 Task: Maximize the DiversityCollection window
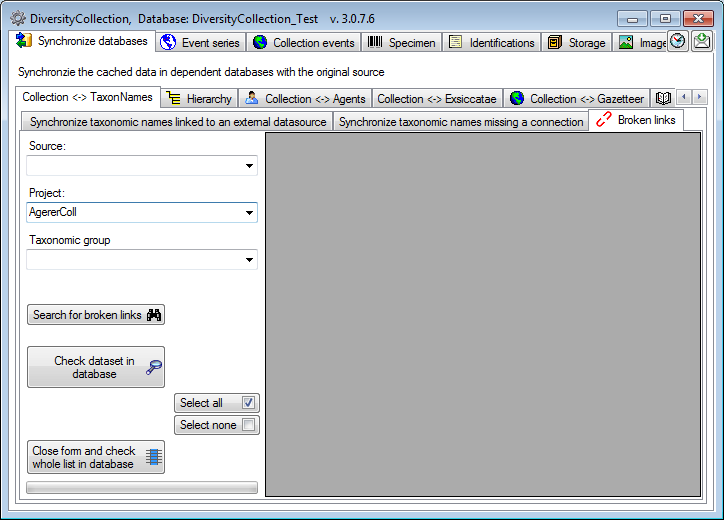[x=665, y=19]
